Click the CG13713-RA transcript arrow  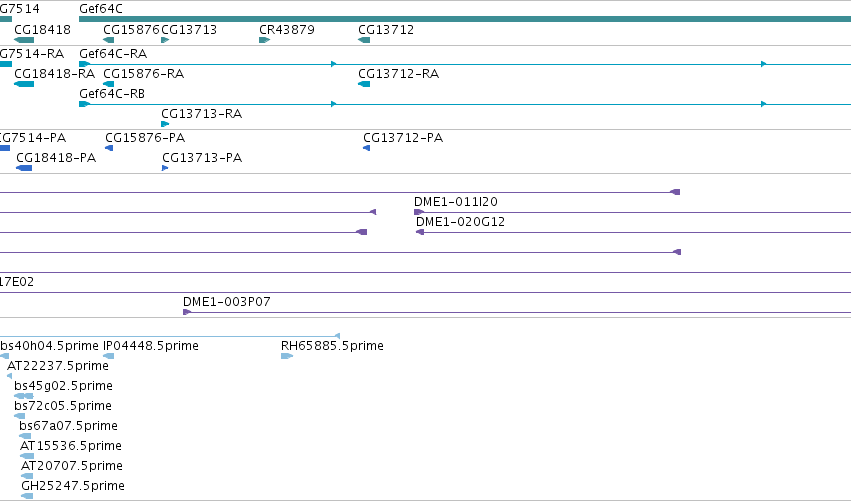pos(165,124)
